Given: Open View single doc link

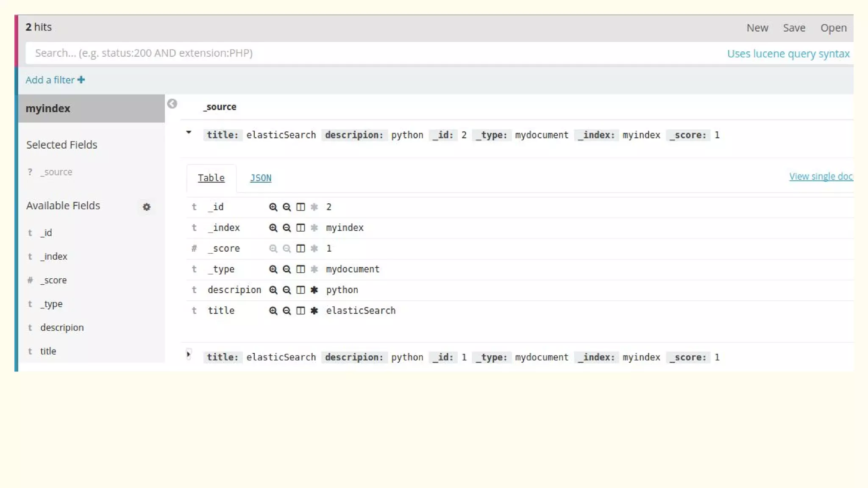Looking at the screenshot, I should 821,176.
